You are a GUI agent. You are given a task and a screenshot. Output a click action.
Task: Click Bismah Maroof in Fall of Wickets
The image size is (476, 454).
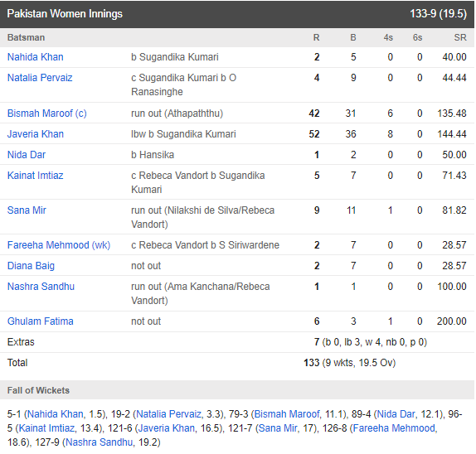[287, 414]
